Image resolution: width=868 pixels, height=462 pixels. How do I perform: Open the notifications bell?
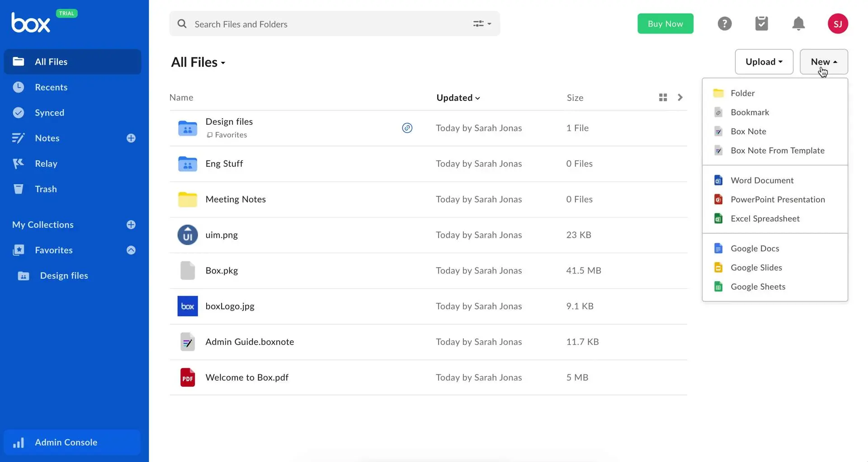pos(798,24)
